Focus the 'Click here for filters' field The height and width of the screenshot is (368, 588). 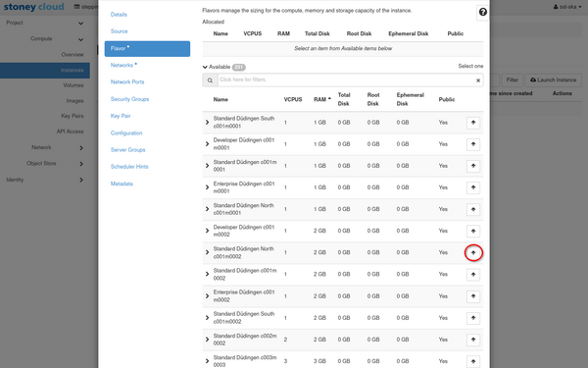tap(346, 80)
